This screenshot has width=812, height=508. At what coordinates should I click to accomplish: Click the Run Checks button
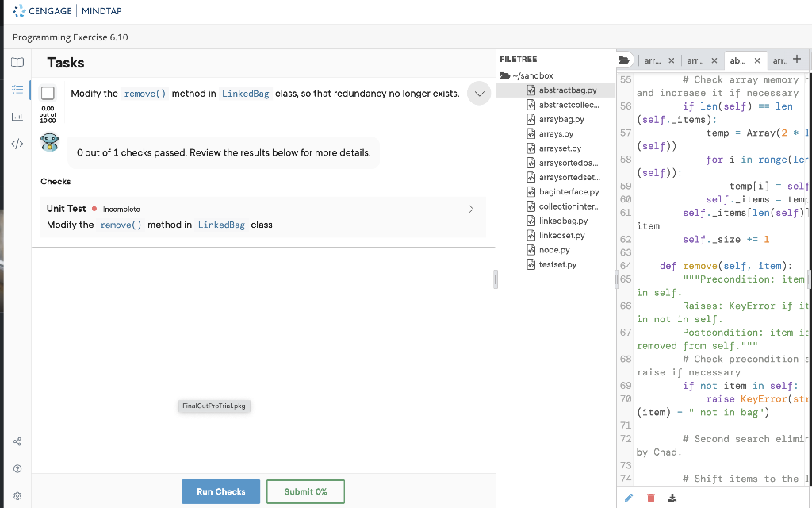click(220, 491)
